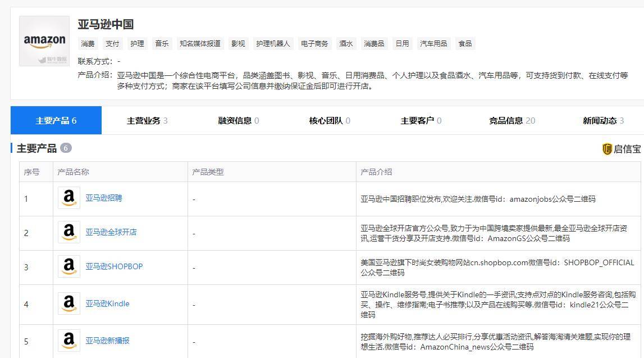Click the Amazon icon beside 亚马逊全球开店

pyautogui.click(x=68, y=233)
